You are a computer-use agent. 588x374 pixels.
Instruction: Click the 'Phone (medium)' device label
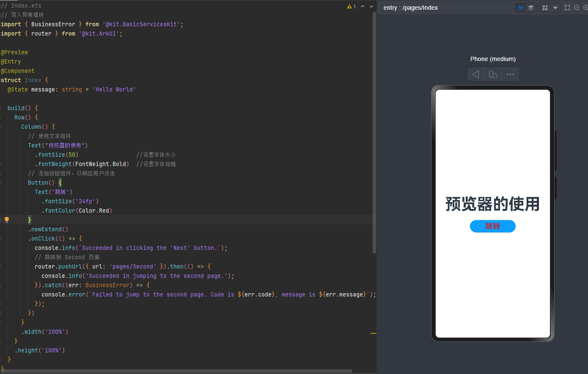pyautogui.click(x=493, y=59)
